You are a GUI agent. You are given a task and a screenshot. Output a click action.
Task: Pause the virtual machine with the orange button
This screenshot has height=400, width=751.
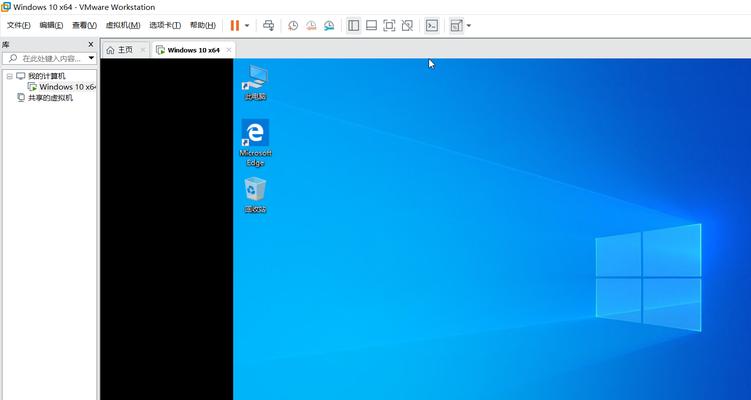[x=235, y=25]
